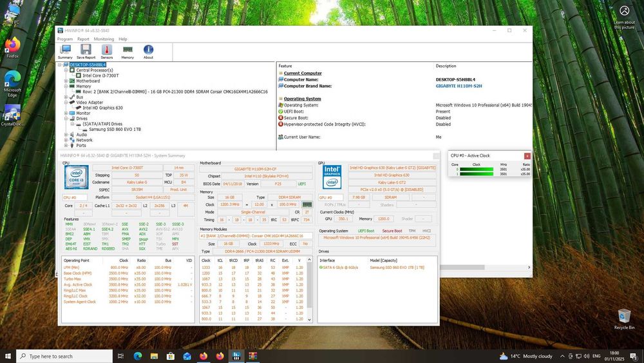
Task: Click horizontal scrollbar right arrow in HWiNFO
Action: (529, 267)
